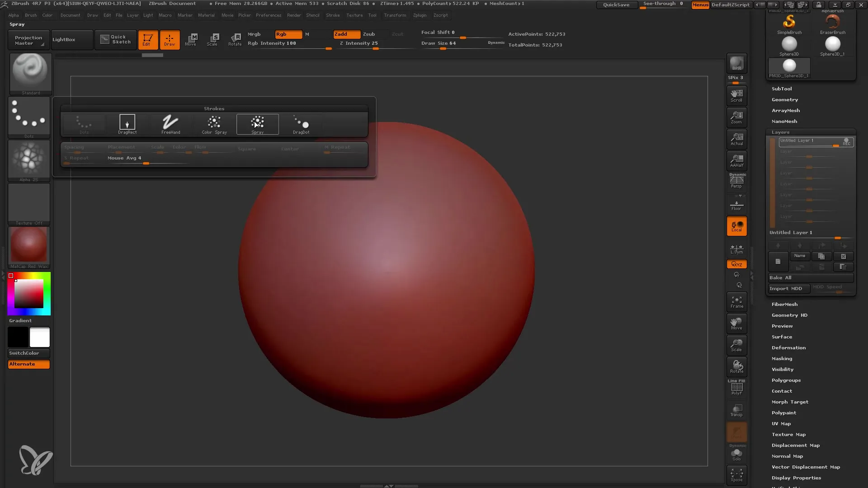Open the Preferences menu

pyautogui.click(x=269, y=15)
